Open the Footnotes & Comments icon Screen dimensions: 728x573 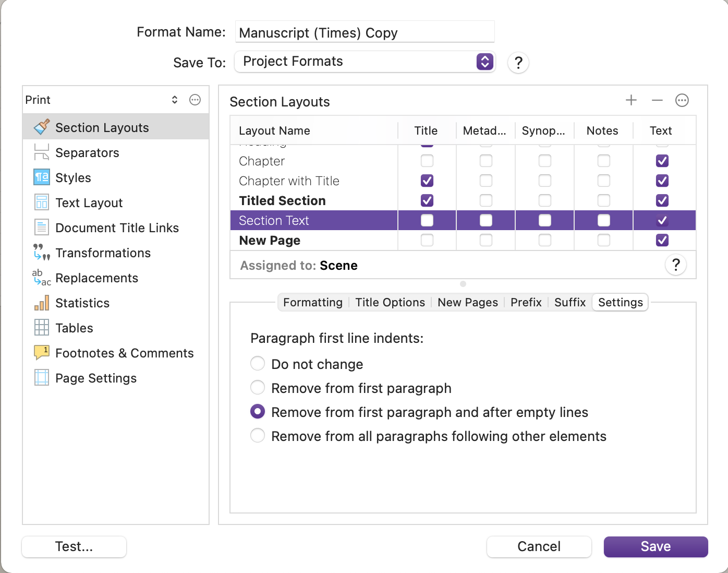(42, 353)
